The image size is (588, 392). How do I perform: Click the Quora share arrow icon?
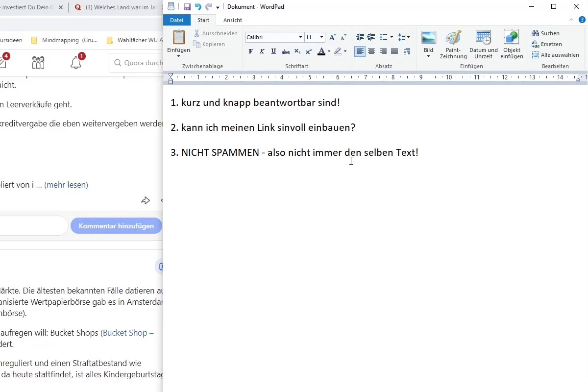point(146,200)
